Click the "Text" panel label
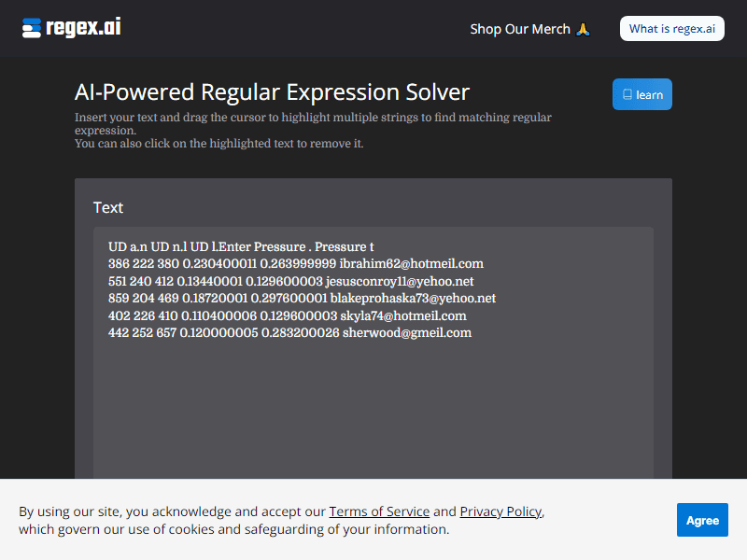This screenshot has width=747, height=560. click(x=108, y=207)
